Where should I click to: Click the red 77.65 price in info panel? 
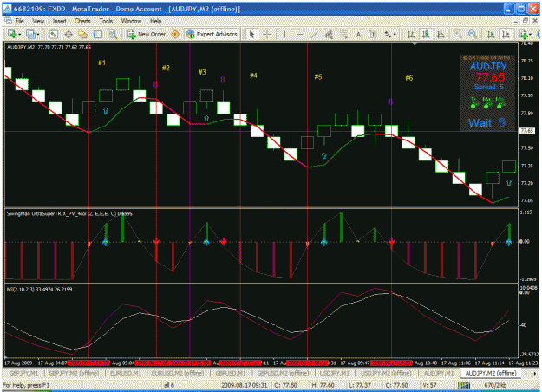tap(490, 77)
